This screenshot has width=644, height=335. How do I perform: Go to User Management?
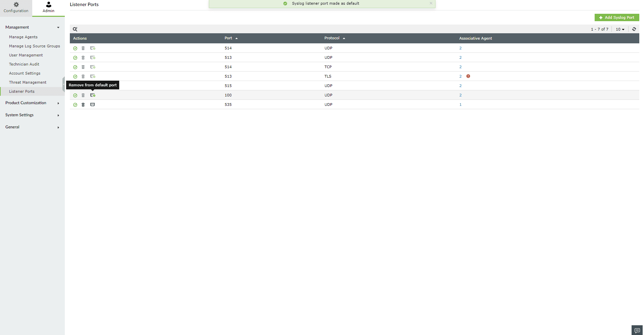point(26,55)
